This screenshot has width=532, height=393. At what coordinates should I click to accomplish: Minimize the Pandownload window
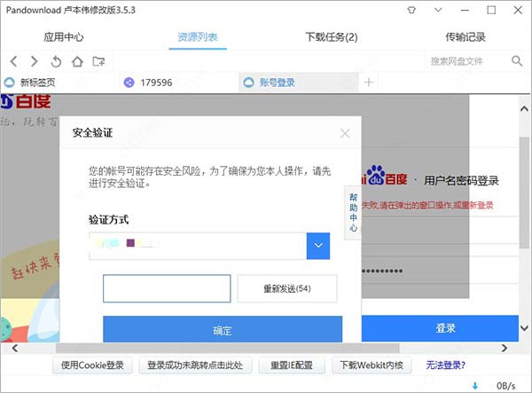click(465, 10)
